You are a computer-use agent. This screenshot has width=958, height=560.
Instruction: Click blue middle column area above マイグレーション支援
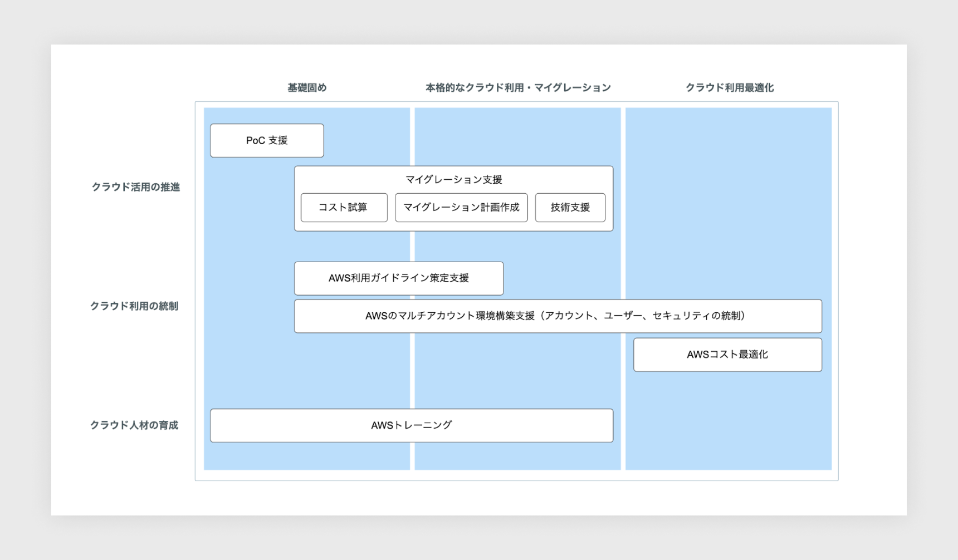tap(517, 136)
